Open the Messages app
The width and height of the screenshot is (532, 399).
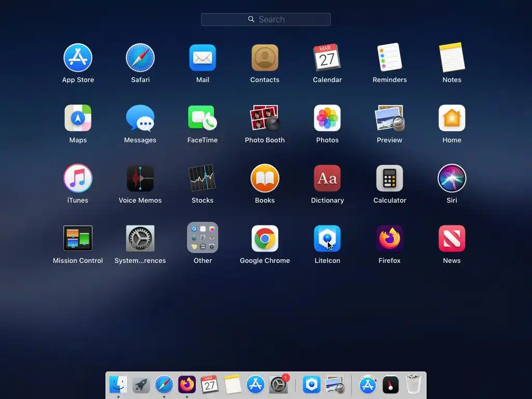pyautogui.click(x=140, y=118)
